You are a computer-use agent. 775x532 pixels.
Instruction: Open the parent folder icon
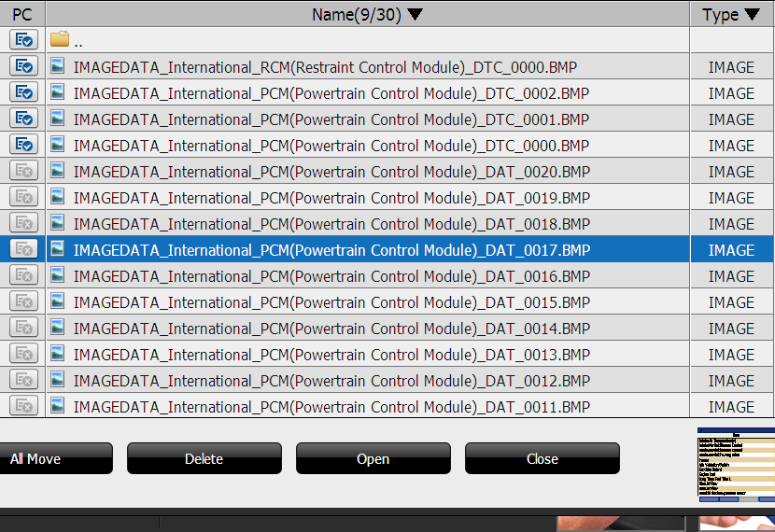[x=60, y=38]
